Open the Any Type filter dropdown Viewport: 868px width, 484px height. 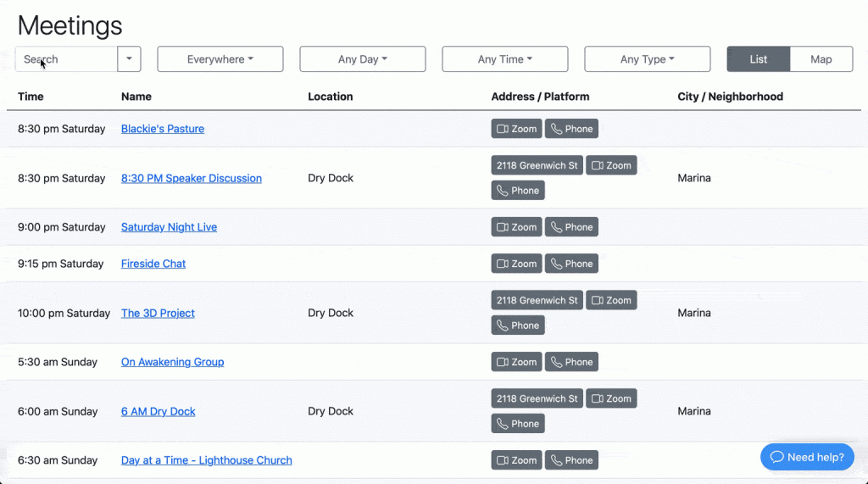648,59
